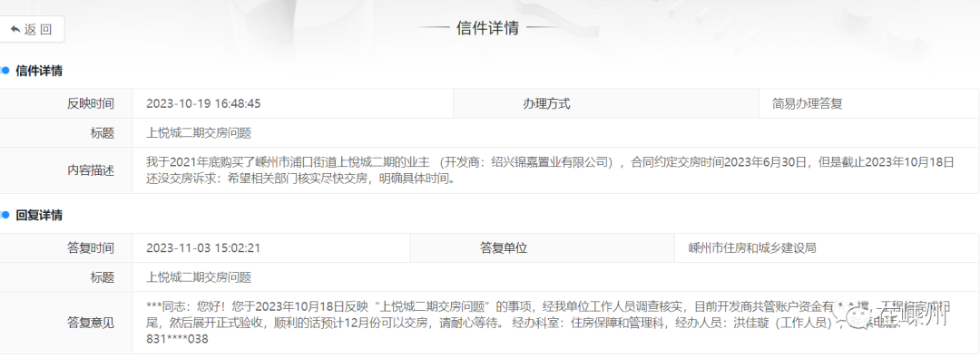
Task: Click the 内容描述 label cell
Action: tap(66, 170)
